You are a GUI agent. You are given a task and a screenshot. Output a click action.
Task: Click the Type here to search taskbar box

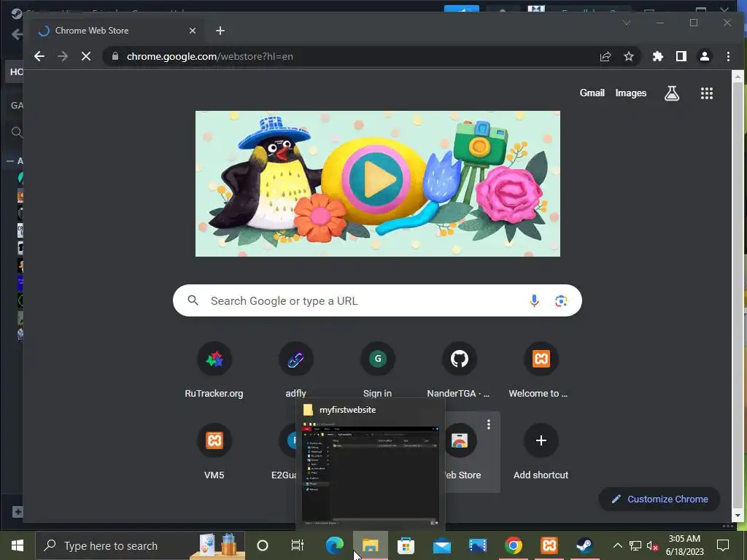tap(140, 545)
